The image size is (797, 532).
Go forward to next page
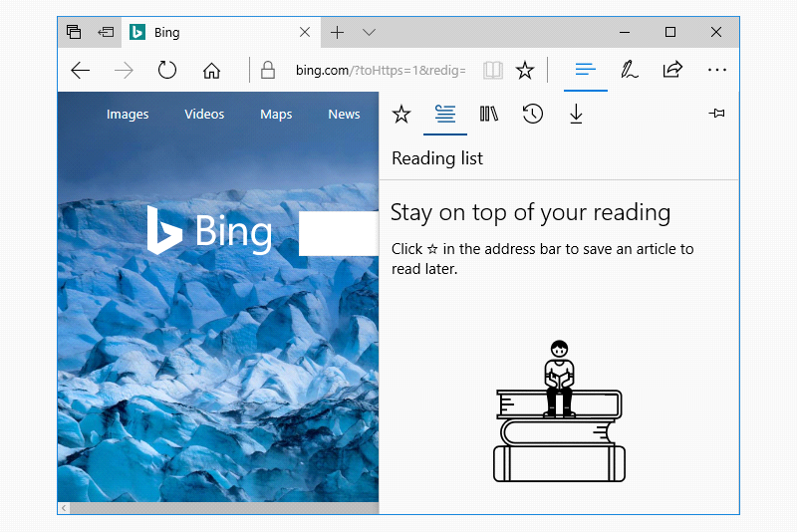pos(124,70)
